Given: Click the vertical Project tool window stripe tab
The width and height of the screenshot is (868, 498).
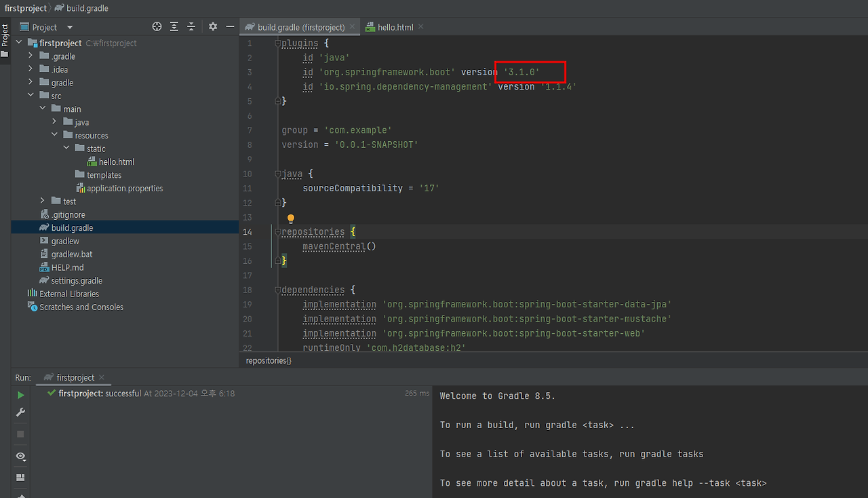Looking at the screenshot, I should (x=5, y=40).
